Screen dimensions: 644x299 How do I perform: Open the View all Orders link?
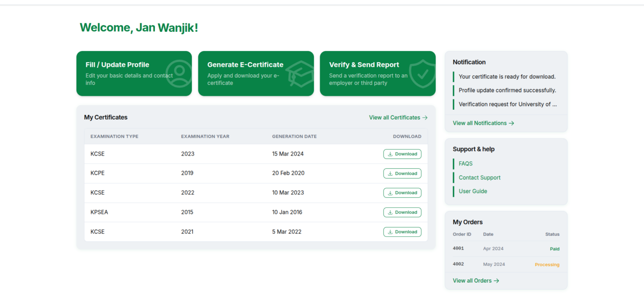pos(476,281)
